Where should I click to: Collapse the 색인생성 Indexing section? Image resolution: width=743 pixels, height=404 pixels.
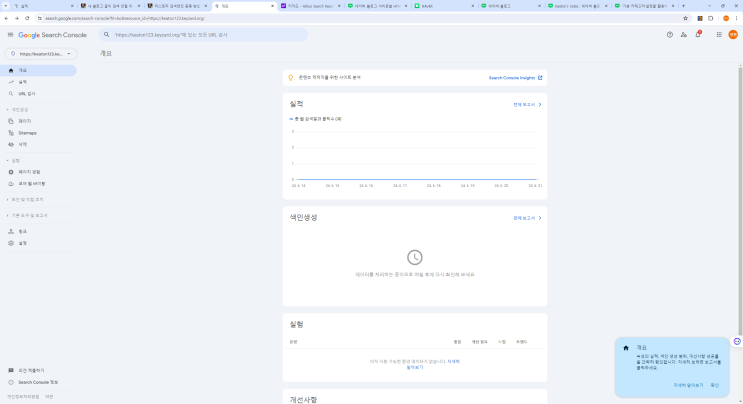pos(18,109)
